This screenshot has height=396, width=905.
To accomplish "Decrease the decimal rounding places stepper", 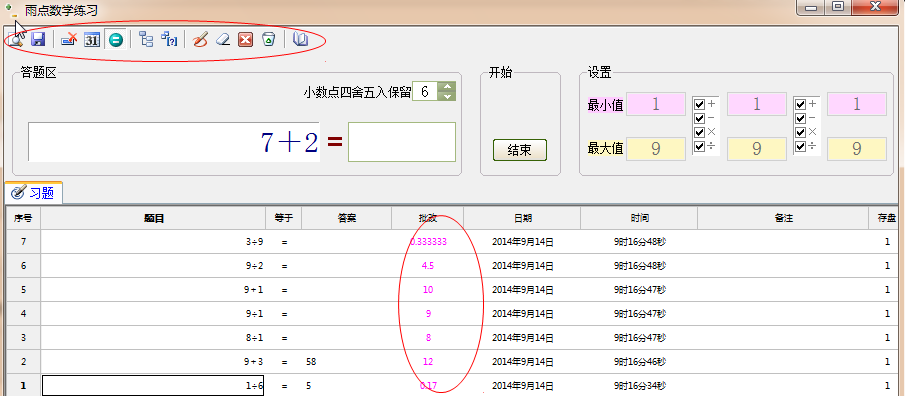I will point(447,96).
